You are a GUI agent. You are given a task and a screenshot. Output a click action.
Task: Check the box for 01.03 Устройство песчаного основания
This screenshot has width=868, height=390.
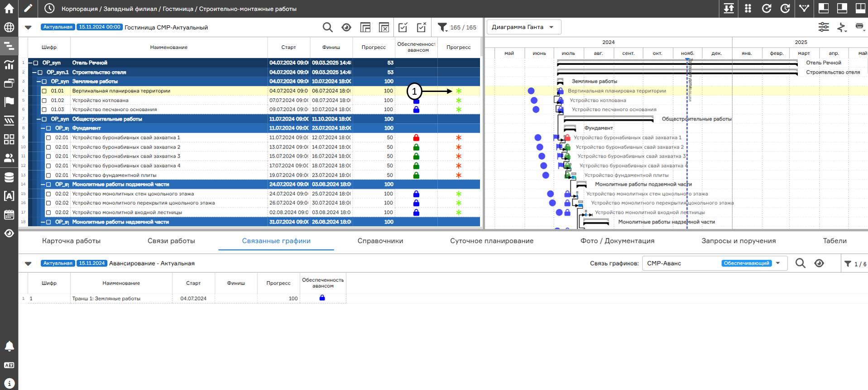point(44,110)
